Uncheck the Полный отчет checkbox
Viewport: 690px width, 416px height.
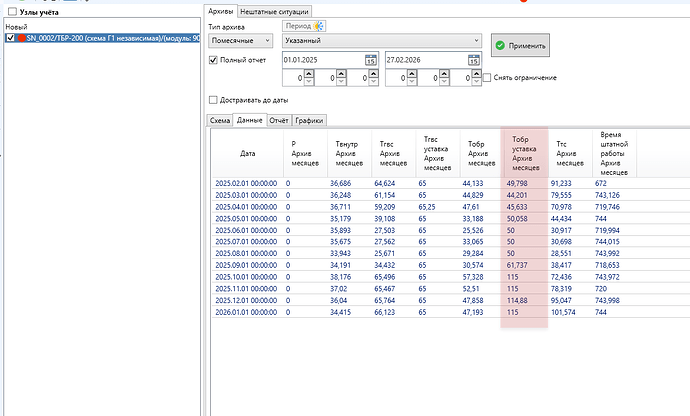(x=213, y=60)
